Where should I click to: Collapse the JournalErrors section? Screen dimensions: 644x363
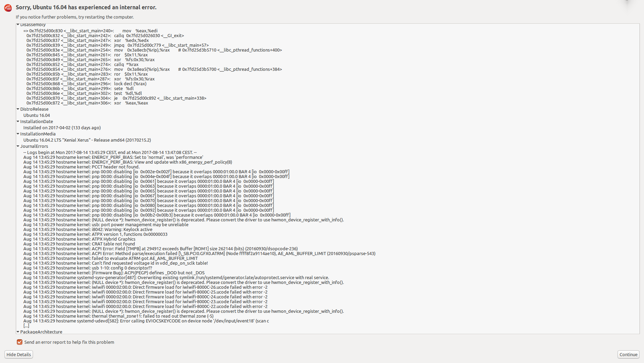pos(18,146)
